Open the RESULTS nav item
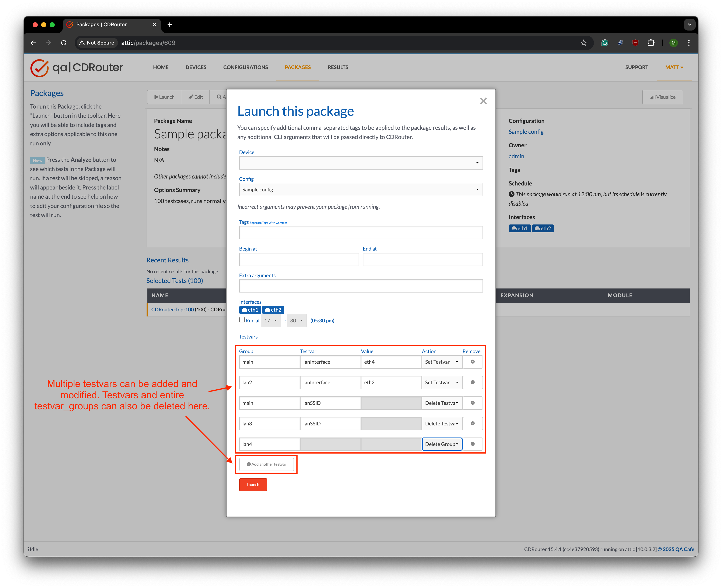The image size is (722, 588). [x=338, y=67]
